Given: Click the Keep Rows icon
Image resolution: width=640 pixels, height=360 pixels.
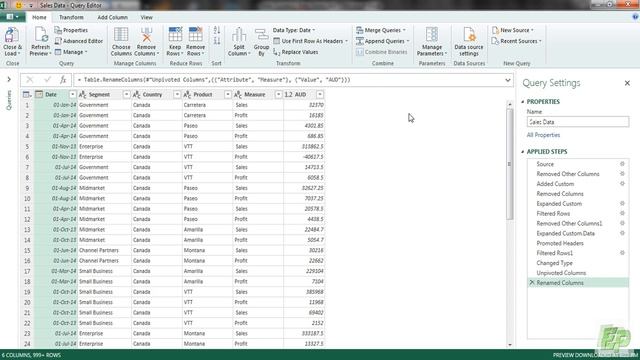Looking at the screenshot, I should 175,35.
